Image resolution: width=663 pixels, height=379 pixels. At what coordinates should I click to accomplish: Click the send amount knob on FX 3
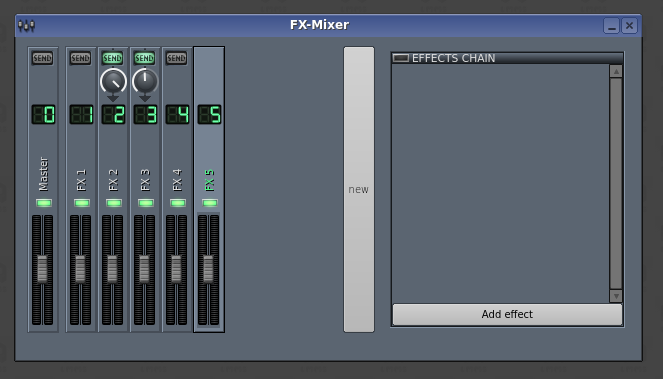[x=145, y=82]
